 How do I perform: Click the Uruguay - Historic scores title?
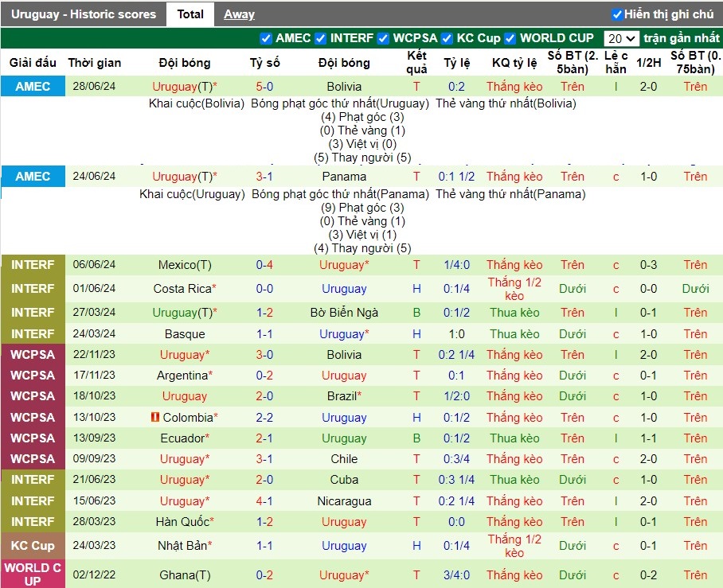pos(84,14)
